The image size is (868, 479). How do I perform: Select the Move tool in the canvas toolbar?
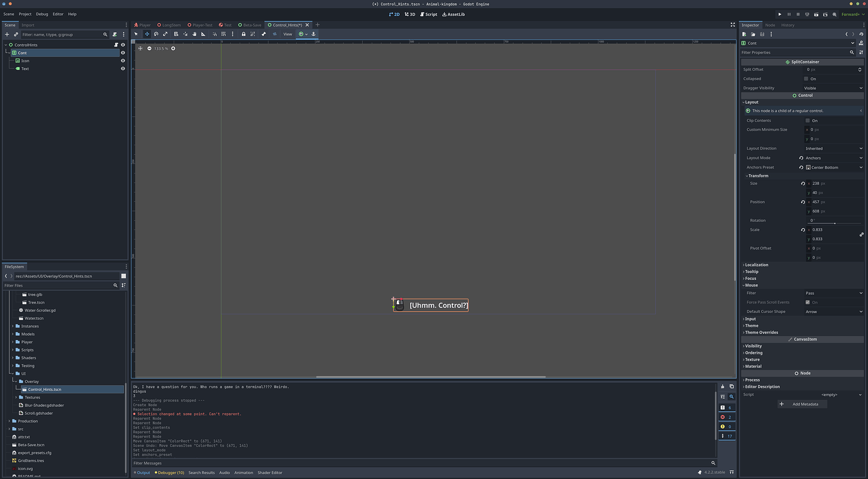tap(147, 34)
